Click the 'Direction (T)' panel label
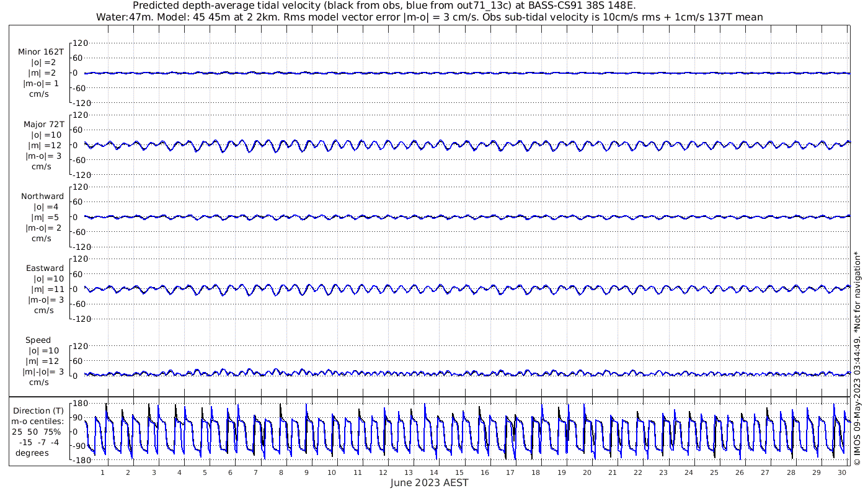The height and width of the screenshot is (496, 868). click(38, 411)
